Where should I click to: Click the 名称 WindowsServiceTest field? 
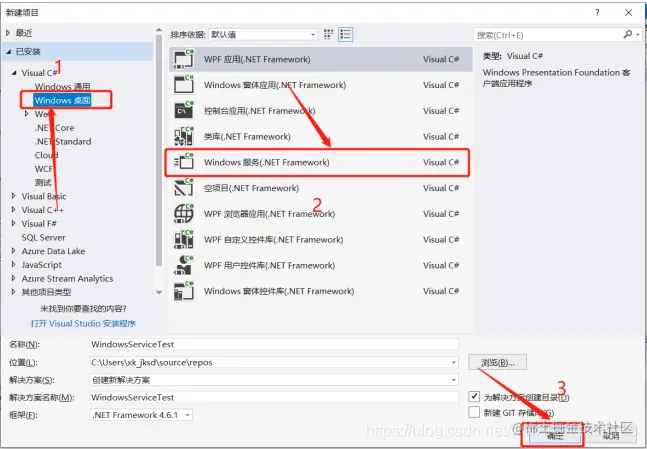click(x=274, y=344)
